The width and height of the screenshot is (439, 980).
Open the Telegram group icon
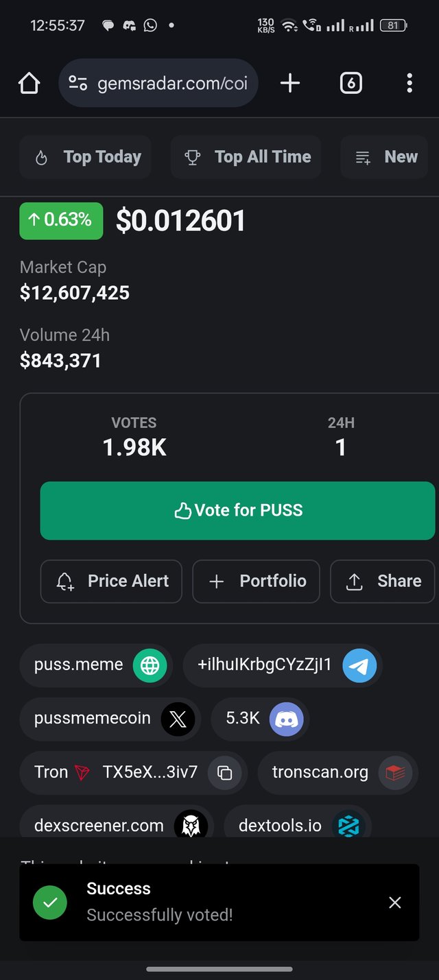click(359, 665)
